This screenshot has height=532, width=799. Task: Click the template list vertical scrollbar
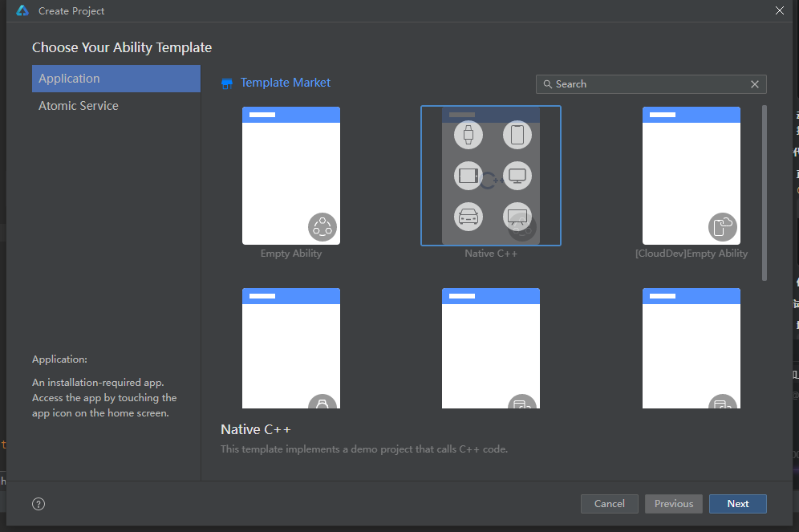click(x=764, y=193)
